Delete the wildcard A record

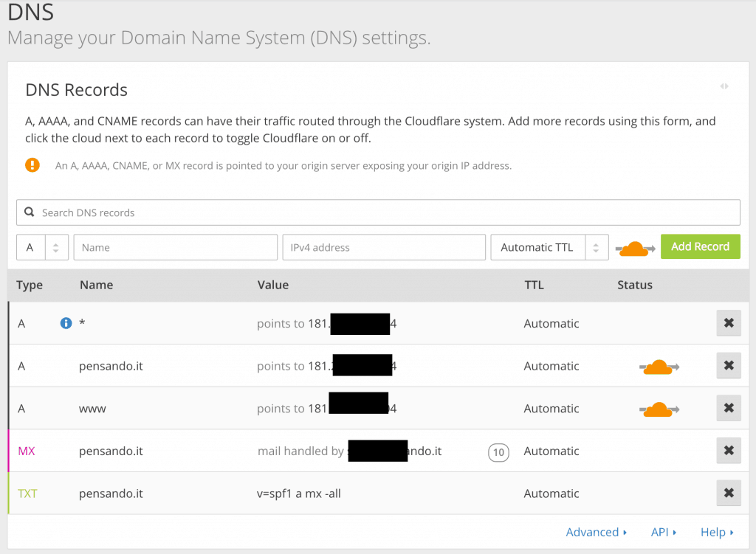pyautogui.click(x=728, y=323)
